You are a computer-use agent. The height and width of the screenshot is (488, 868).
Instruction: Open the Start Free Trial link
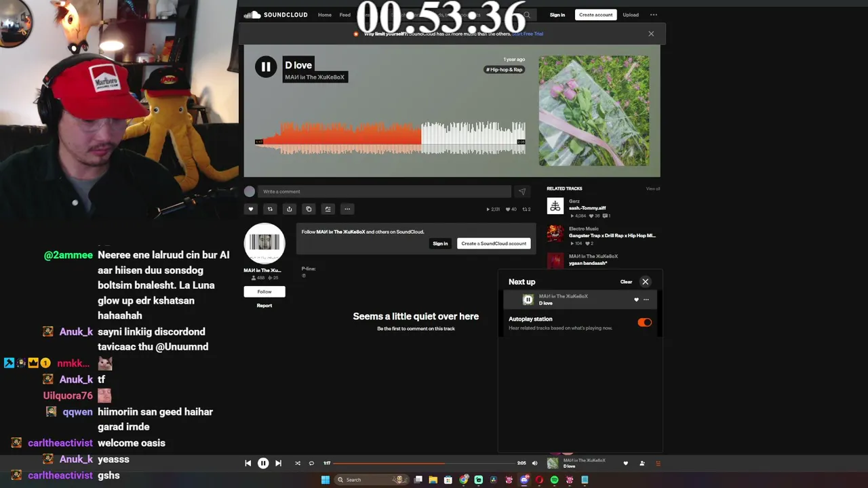click(528, 34)
